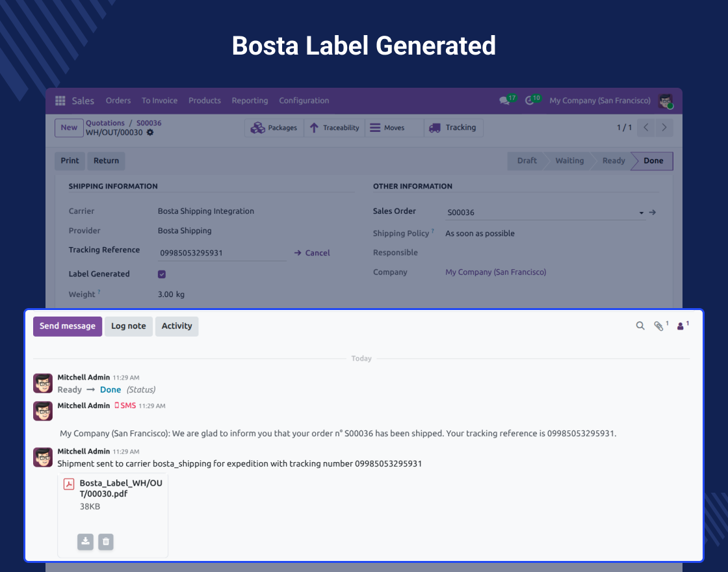Click the Bosta Shipping provider value
The width and height of the screenshot is (728, 572).
point(185,231)
